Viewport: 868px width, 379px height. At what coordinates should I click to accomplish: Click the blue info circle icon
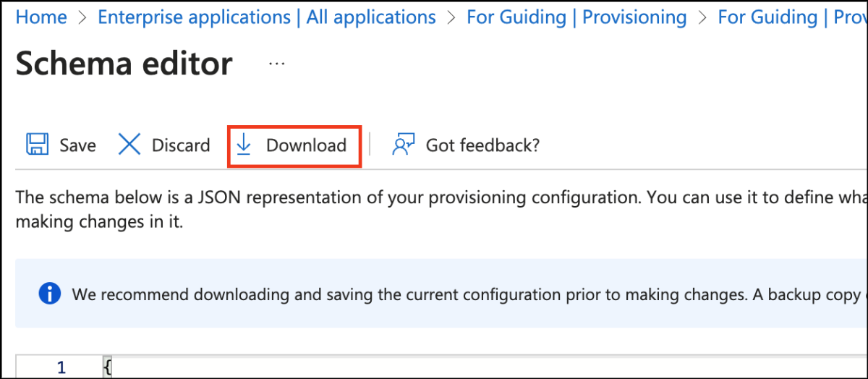click(x=50, y=294)
